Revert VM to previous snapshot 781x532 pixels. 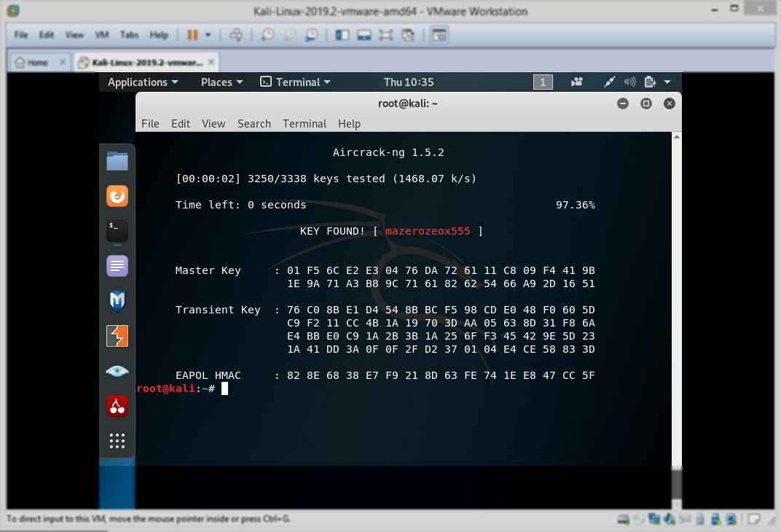tap(289, 35)
